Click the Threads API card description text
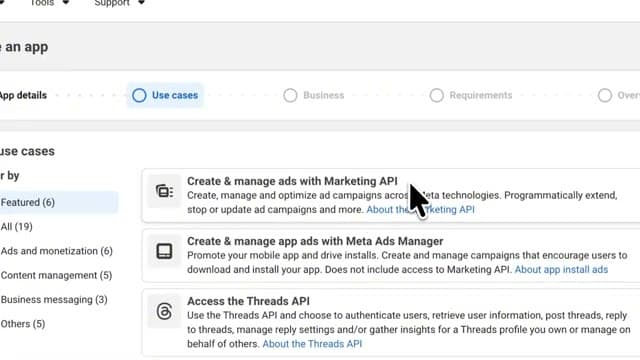640x360 pixels. point(409,329)
